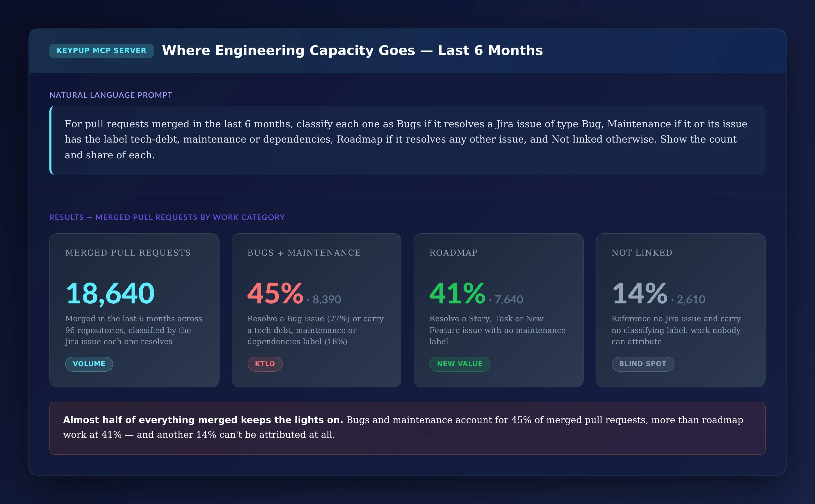Click the BLIND SPOT tag
Screen dimensions: 815x504
tap(643, 364)
